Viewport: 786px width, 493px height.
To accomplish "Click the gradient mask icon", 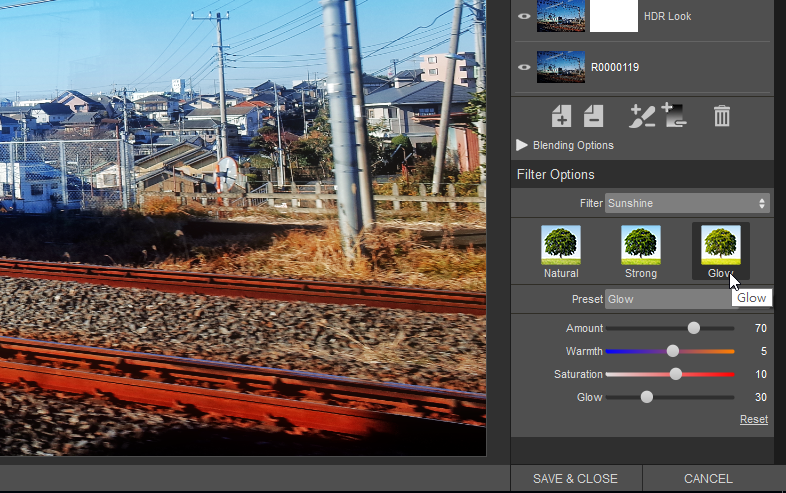I will [x=674, y=115].
